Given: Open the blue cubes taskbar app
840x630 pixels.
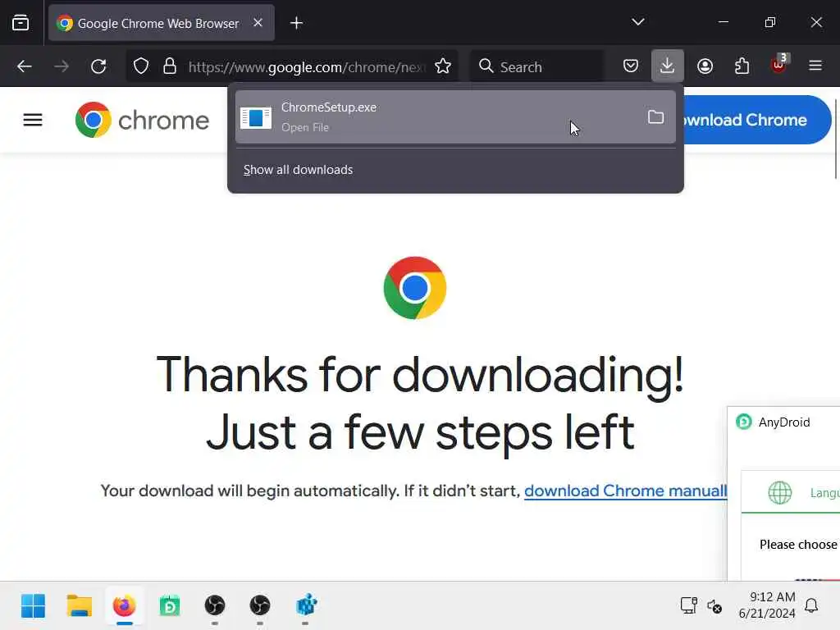Looking at the screenshot, I should pyautogui.click(x=306, y=606).
